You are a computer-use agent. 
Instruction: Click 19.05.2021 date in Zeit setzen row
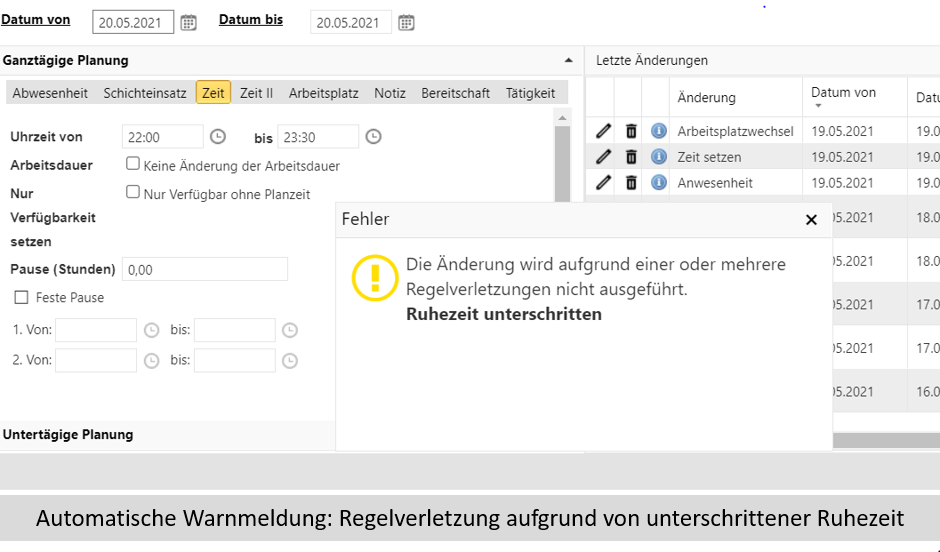(842, 157)
